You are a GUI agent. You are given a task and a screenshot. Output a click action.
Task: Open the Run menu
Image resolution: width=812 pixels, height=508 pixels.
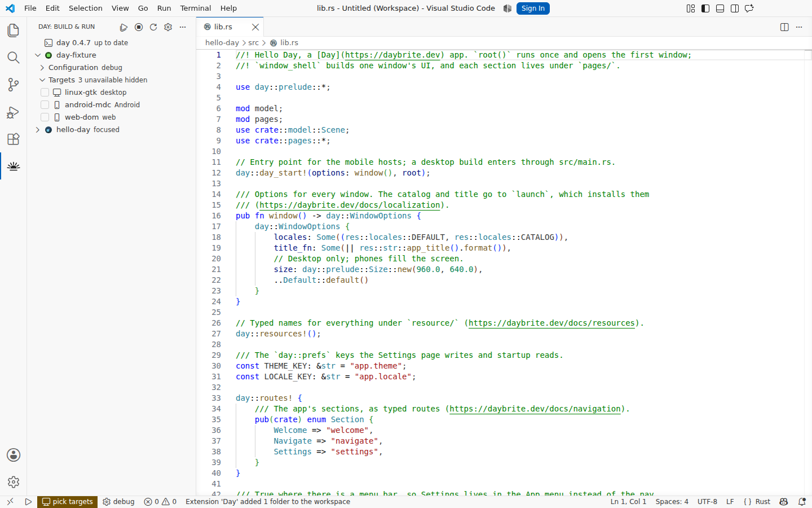(x=164, y=8)
